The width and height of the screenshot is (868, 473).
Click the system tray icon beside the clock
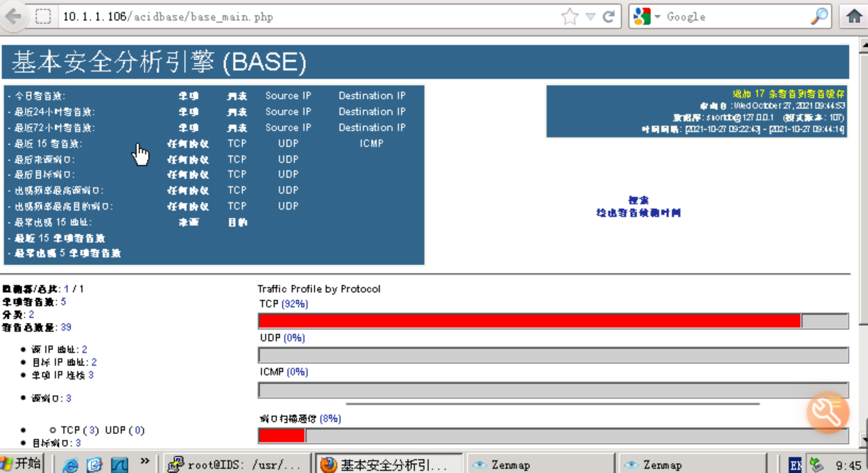[816, 465]
